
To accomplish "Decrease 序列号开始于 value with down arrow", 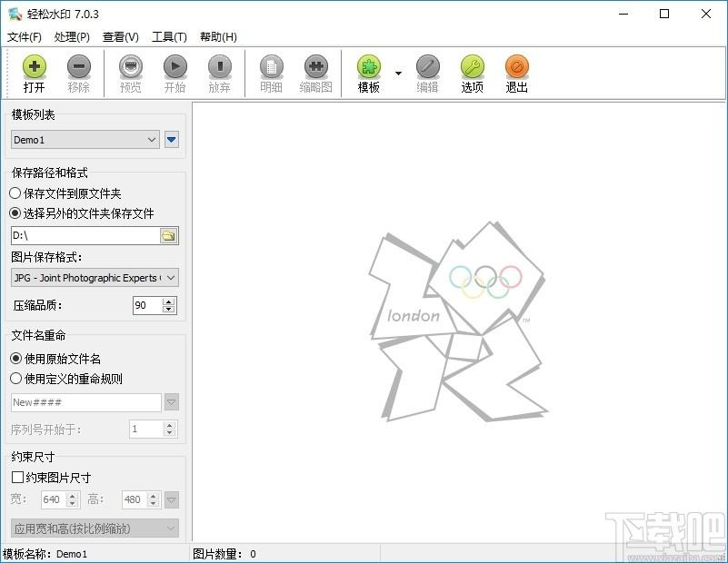I will point(169,433).
